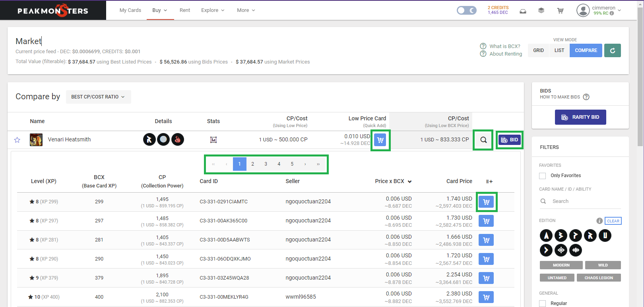The width and height of the screenshot is (644, 307).
Task: Go to pagination page 5
Action: (292, 164)
